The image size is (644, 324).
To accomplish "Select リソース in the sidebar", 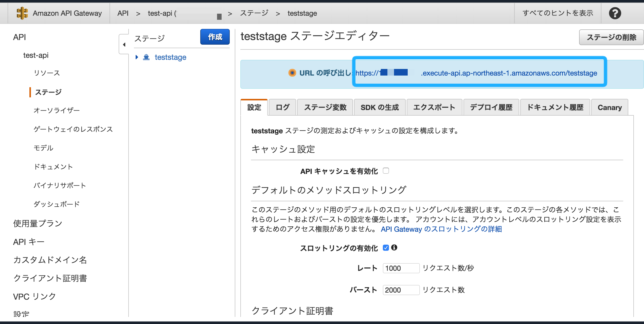I will (x=47, y=73).
